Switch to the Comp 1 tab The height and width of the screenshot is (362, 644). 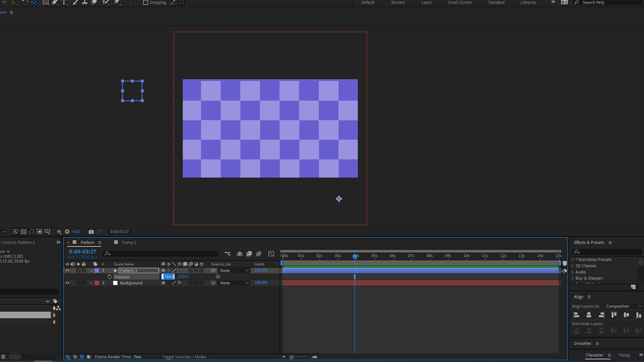129,242
